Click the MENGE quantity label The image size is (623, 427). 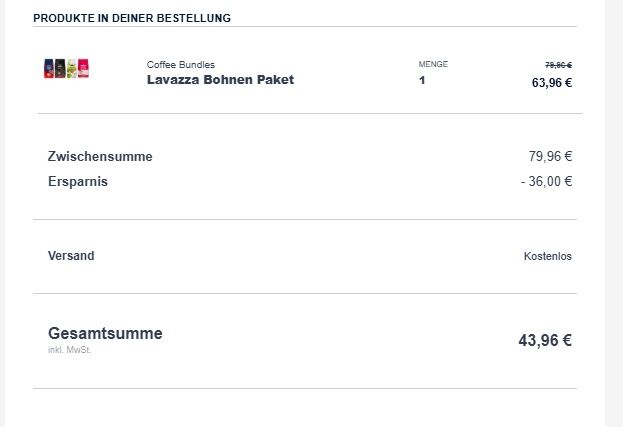[433, 64]
